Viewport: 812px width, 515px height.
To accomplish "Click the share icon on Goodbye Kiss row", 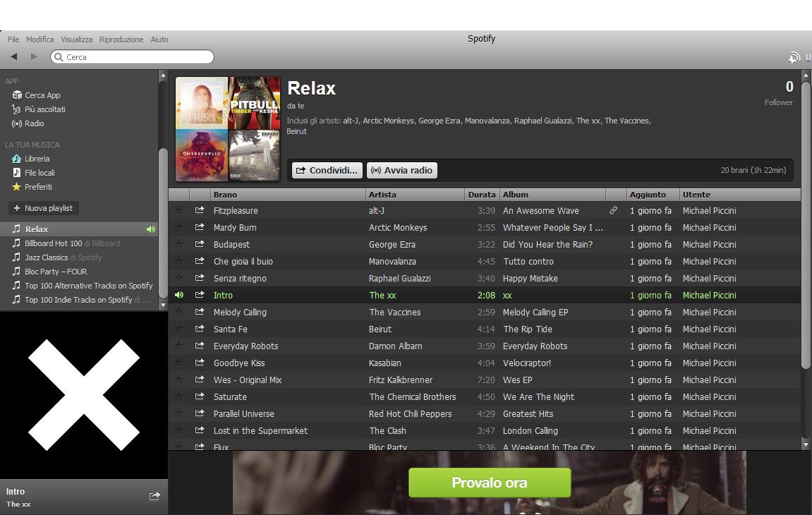I will (x=200, y=363).
